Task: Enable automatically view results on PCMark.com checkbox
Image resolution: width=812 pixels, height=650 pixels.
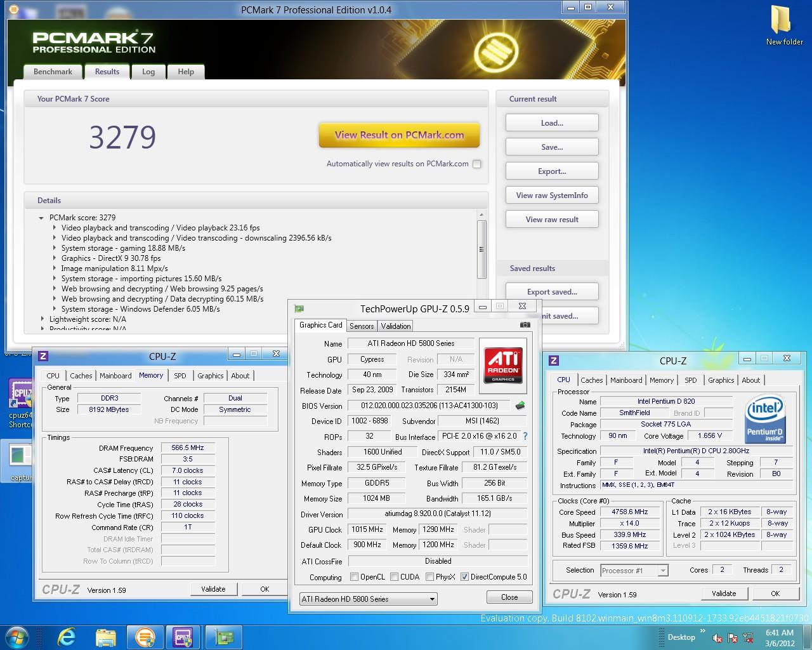Action: pyautogui.click(x=476, y=164)
